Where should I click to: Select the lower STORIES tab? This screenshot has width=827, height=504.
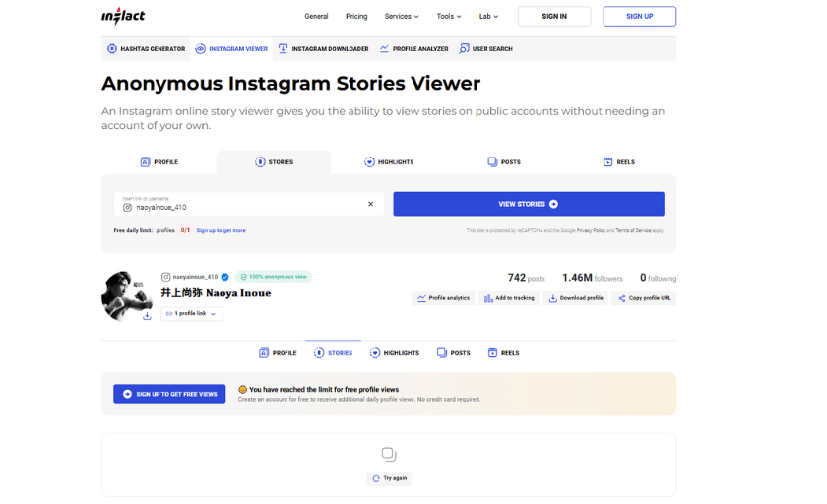pos(333,353)
